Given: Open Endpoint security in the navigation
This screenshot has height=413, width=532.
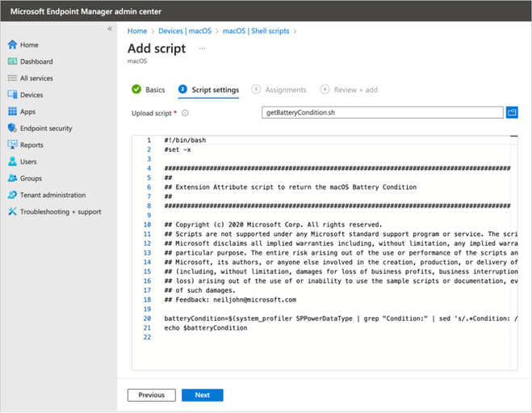Looking at the screenshot, I should coord(46,128).
